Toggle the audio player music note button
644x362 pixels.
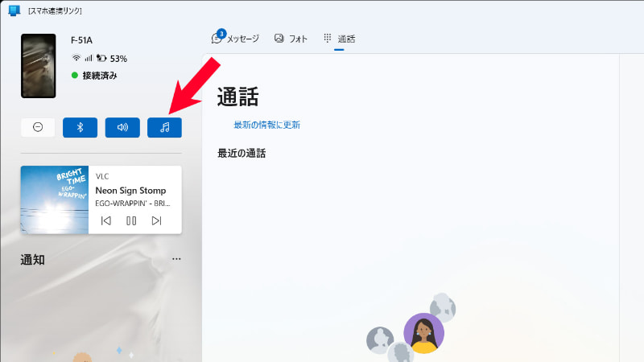pyautogui.click(x=164, y=127)
